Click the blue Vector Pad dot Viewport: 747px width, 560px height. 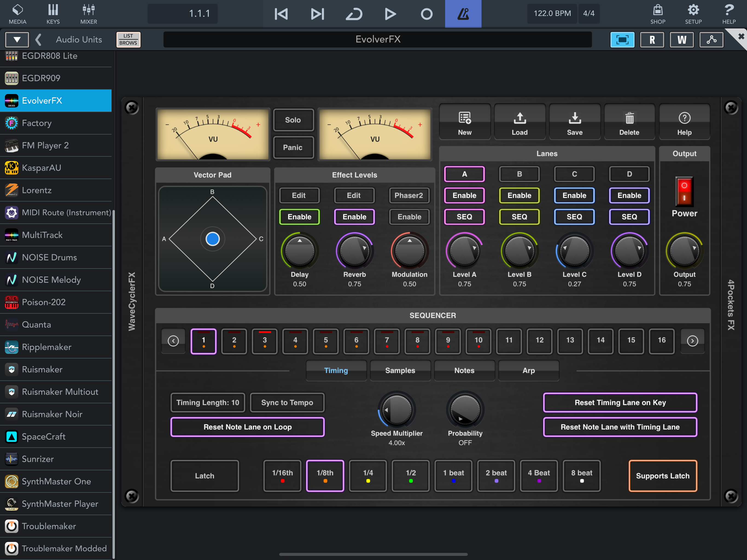[212, 239]
